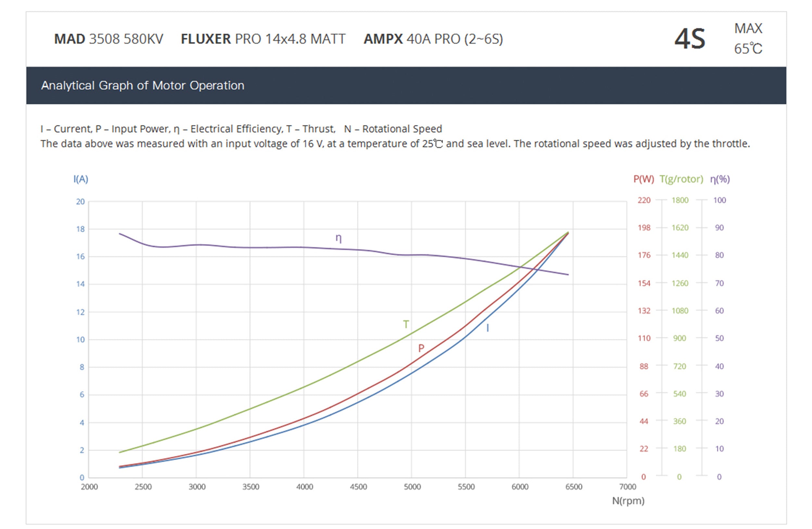
Task: Click the N(rpm) axis label
Action: tap(628, 500)
